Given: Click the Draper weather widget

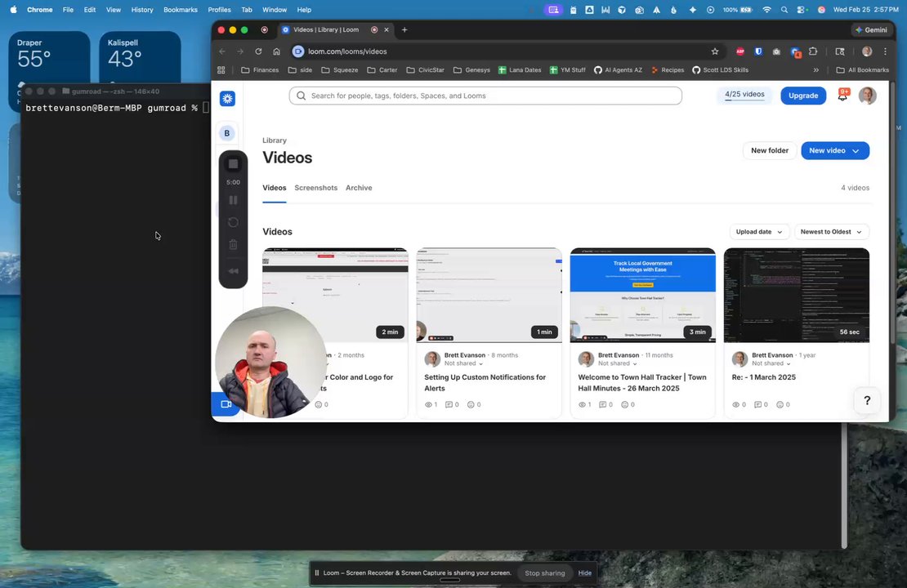Looking at the screenshot, I should 49,56.
